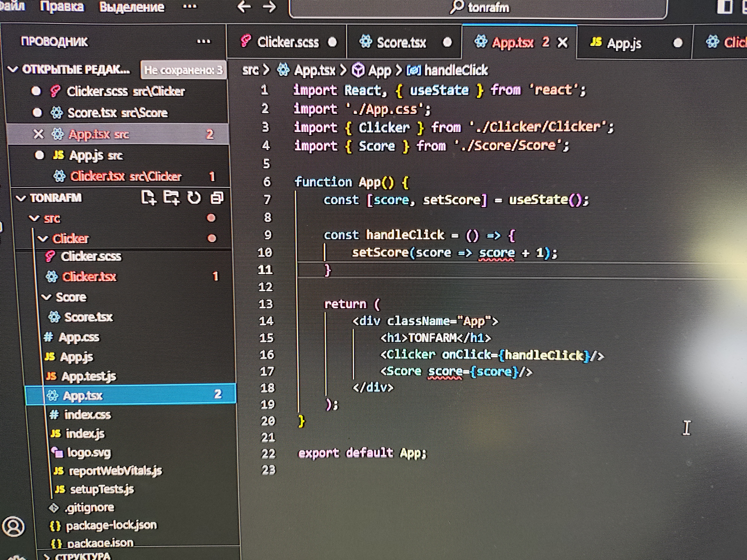Viewport: 747px width, 560px height.
Task: Close the App.tsx editor tab
Action: point(563,43)
